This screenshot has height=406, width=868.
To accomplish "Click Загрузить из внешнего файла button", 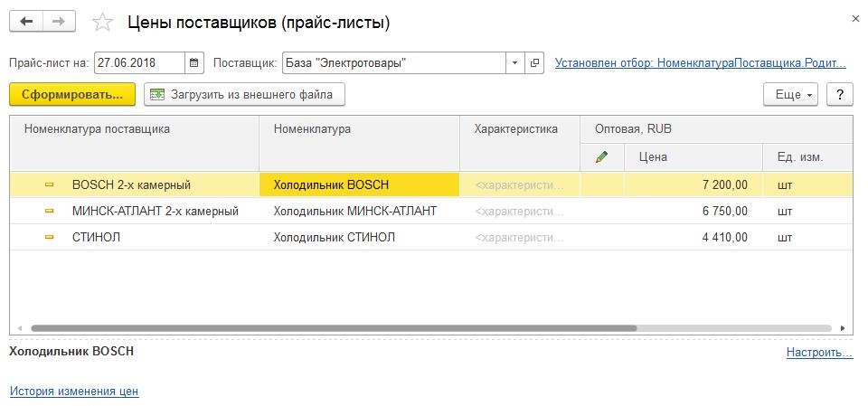I will click(x=244, y=94).
